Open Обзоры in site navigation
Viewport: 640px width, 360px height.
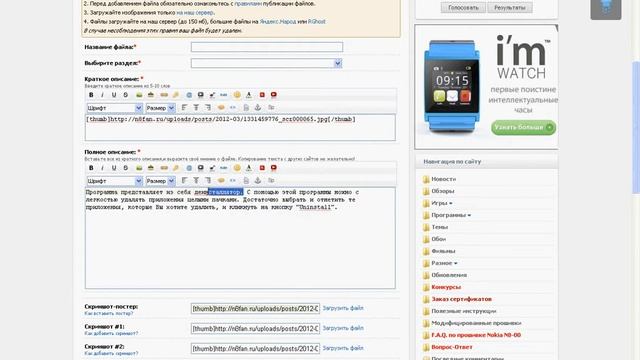tap(443, 191)
